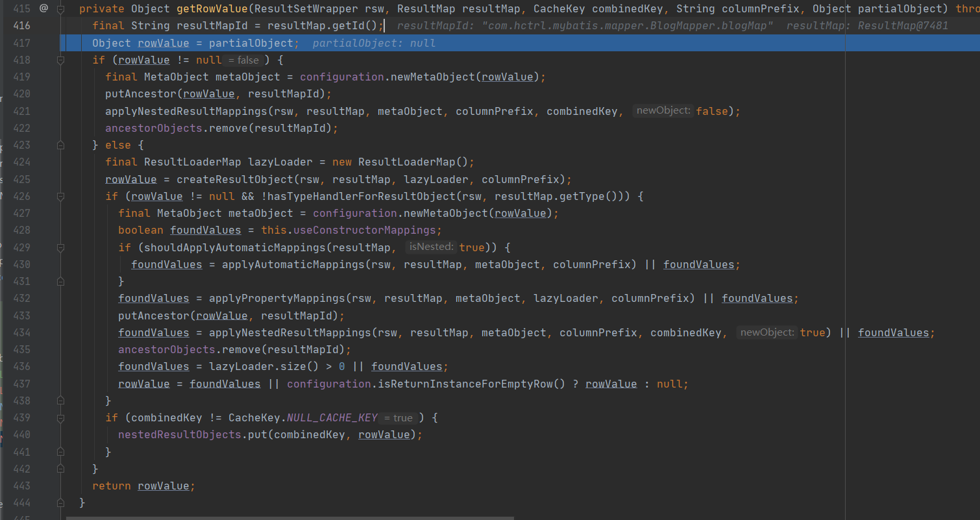Click the 'else' keyword on line 423
The image size is (980, 520).
[x=118, y=145]
